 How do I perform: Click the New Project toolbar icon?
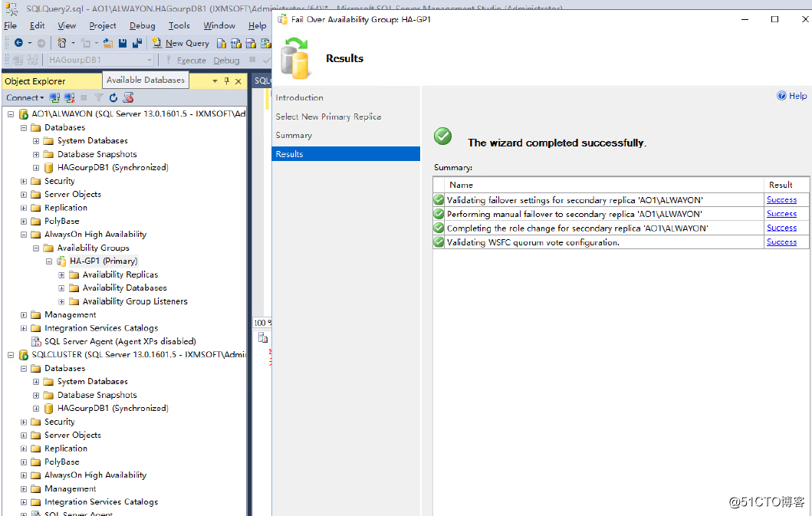[x=61, y=43]
